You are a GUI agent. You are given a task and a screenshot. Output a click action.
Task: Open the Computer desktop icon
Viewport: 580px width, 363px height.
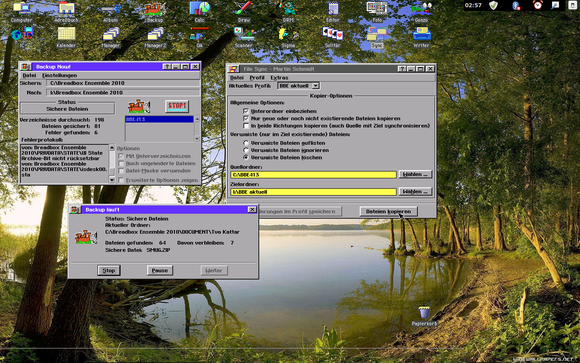click(21, 11)
